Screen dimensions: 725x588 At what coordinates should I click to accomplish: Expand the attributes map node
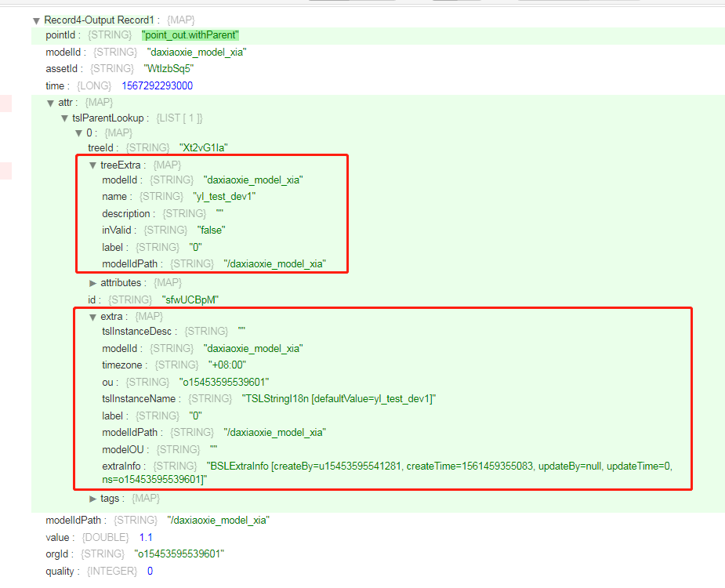tap(92, 282)
